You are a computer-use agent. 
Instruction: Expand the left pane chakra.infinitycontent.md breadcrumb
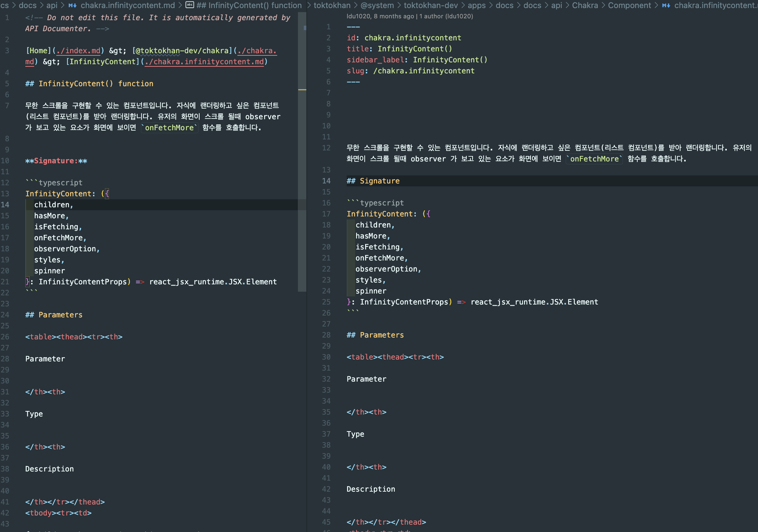point(128,5)
